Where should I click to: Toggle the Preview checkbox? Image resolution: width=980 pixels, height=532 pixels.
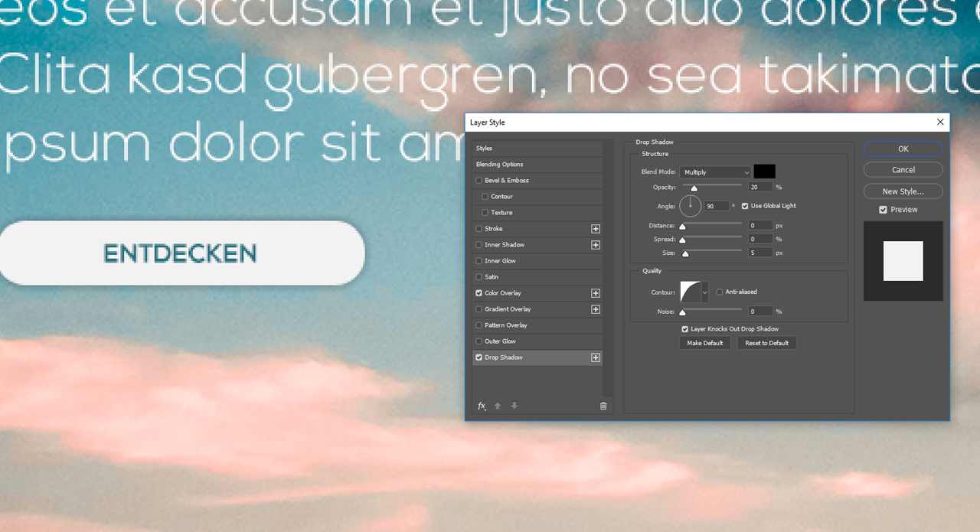pos(884,210)
